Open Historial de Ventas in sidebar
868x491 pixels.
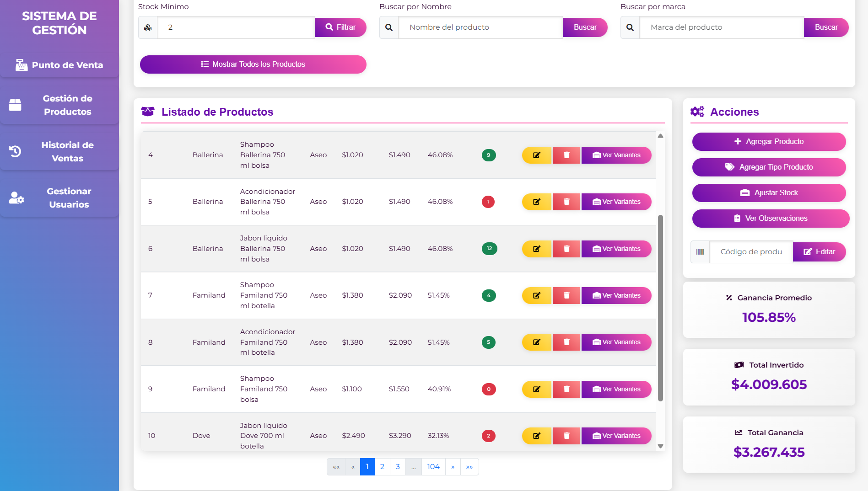[59, 151]
